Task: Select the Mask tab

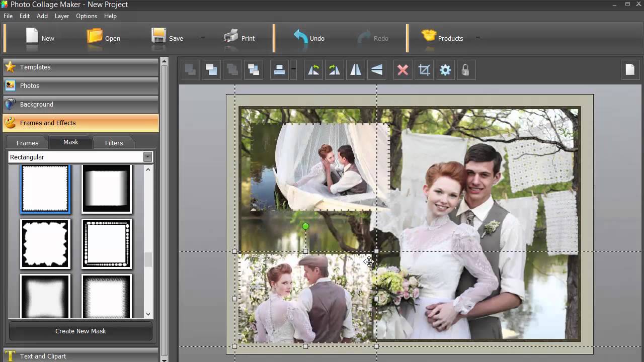Action: pyautogui.click(x=71, y=142)
